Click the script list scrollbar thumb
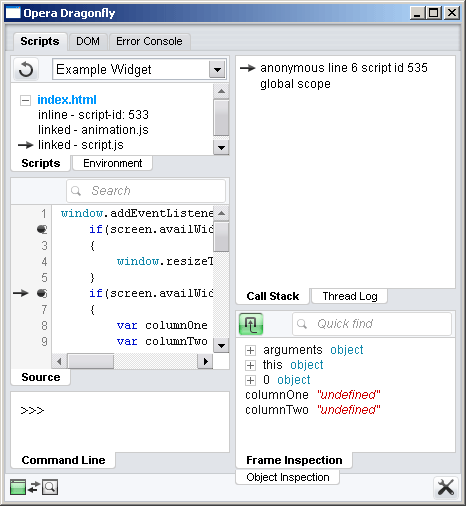Screen dimensions: 466x506 pos(221,118)
